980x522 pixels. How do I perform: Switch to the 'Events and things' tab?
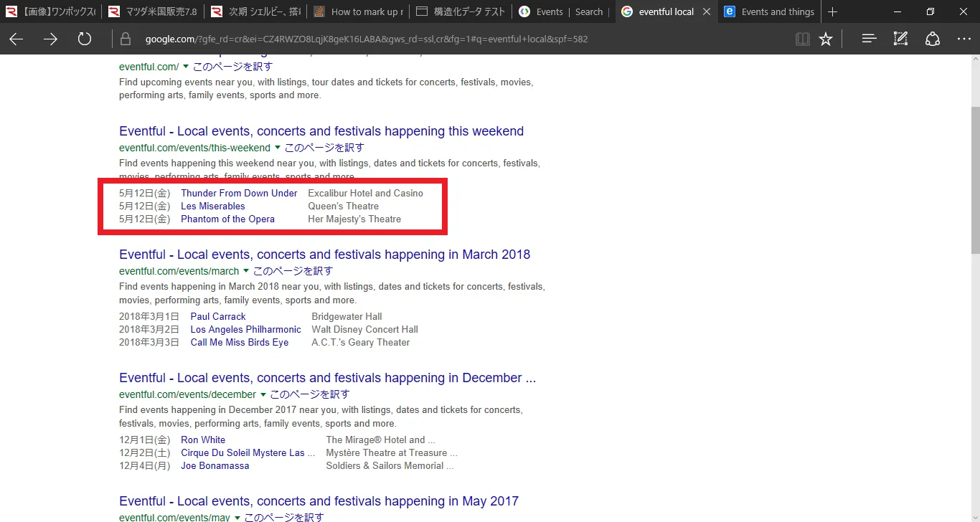(768, 11)
